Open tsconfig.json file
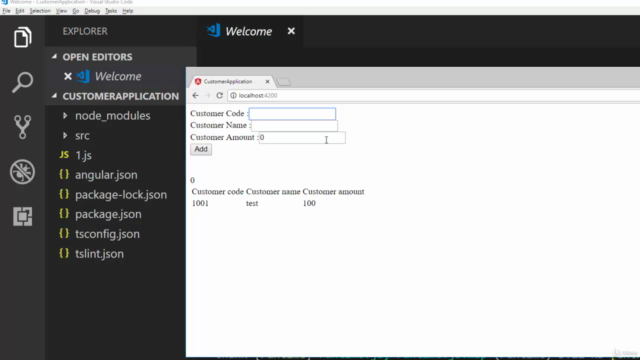Screen dimensions: 640x360 pyautogui.click(x=107, y=234)
